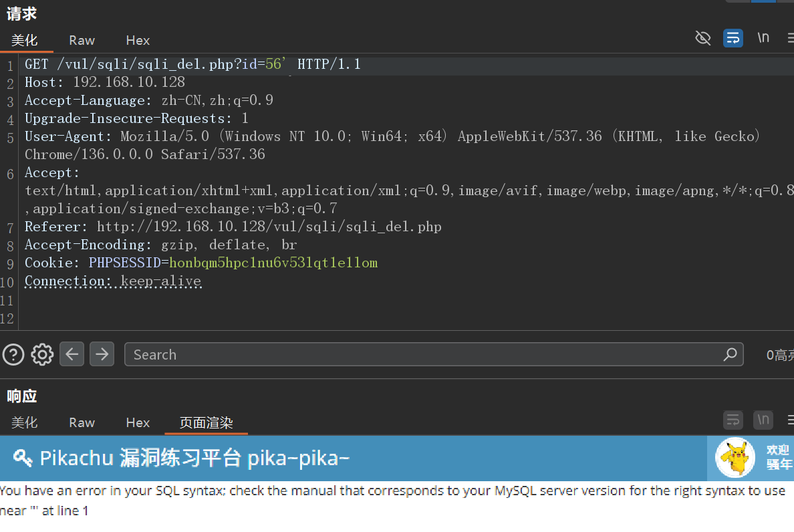Click the Pikachu avatar image
The width and height of the screenshot is (794, 532).
click(x=735, y=458)
